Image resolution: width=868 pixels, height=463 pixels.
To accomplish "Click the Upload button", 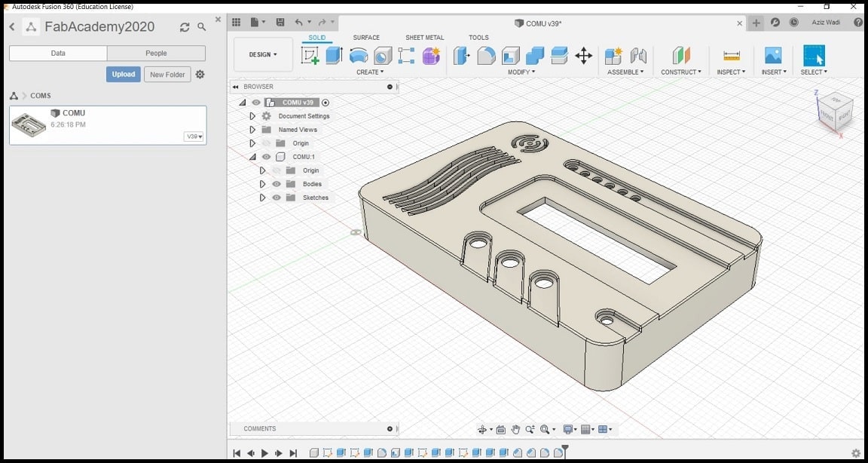I will [123, 75].
